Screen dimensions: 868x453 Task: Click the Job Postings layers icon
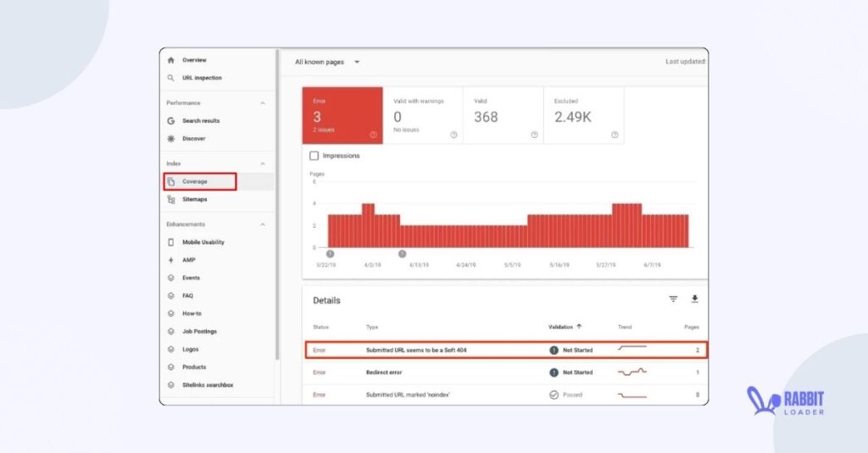pyautogui.click(x=170, y=331)
